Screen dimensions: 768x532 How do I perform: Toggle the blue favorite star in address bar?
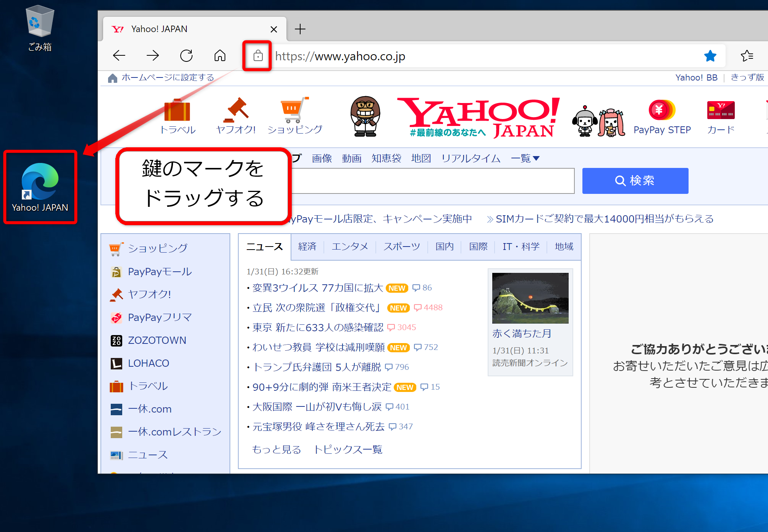710,56
